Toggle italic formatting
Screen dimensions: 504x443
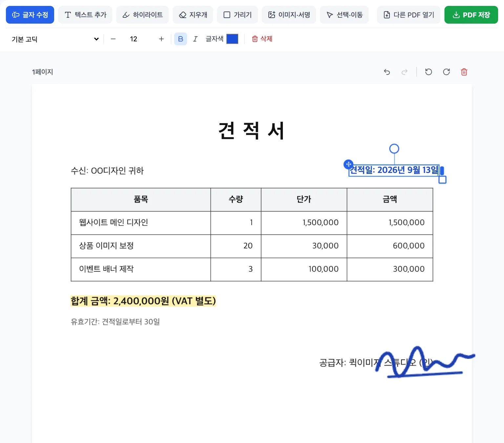[x=195, y=39]
